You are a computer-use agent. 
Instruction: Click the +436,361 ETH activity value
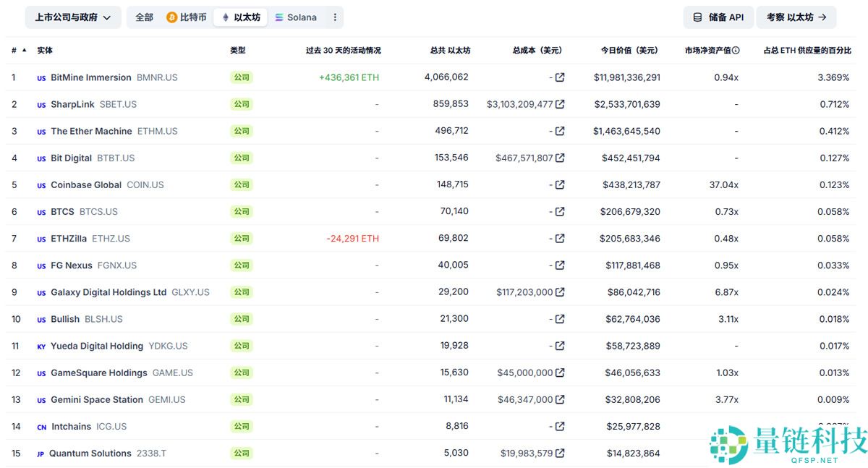coord(349,77)
